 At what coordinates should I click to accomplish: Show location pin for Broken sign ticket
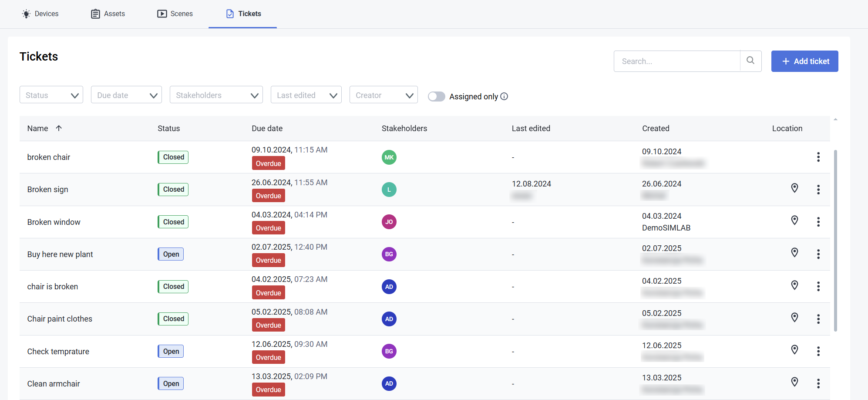794,188
